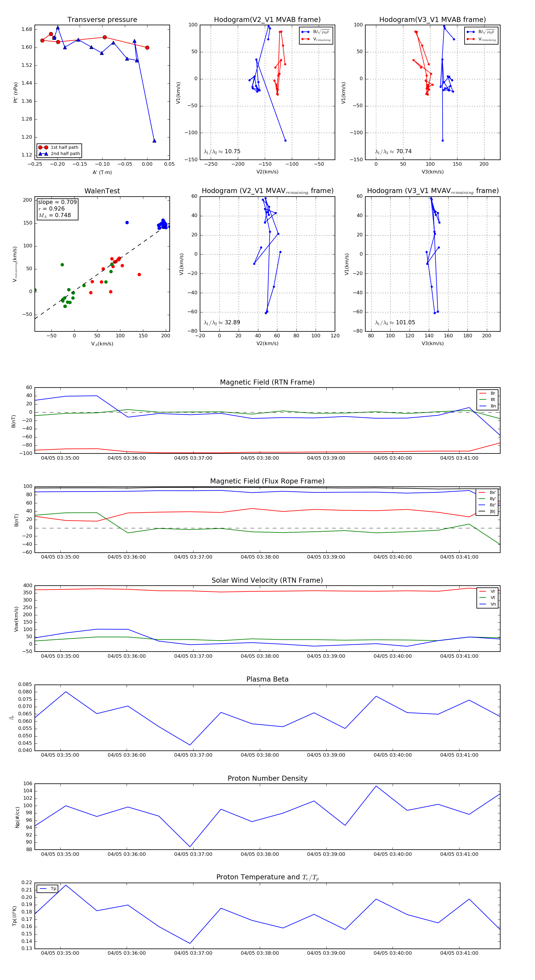Screen dimensions: 535x980
Task: Click the "A' (T·m)" x-axis label
Action: (x=102, y=172)
